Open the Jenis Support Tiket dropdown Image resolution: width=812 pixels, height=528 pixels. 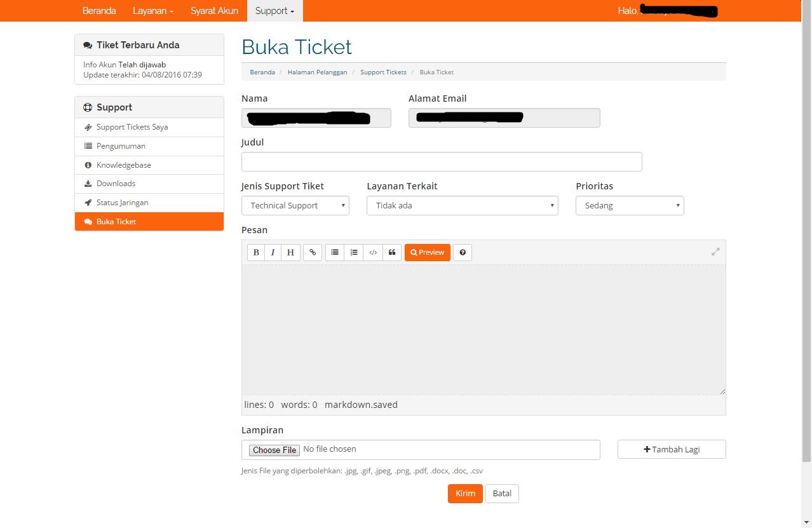pos(295,206)
